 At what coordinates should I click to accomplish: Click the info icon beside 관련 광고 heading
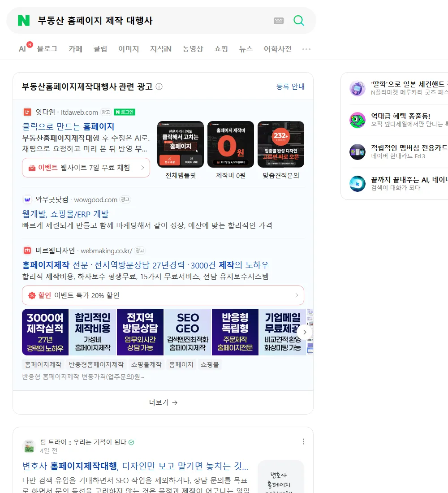(159, 86)
